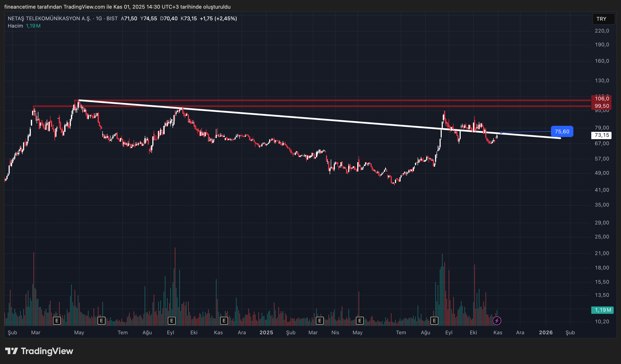Click the 73,15 current price label

click(602, 135)
